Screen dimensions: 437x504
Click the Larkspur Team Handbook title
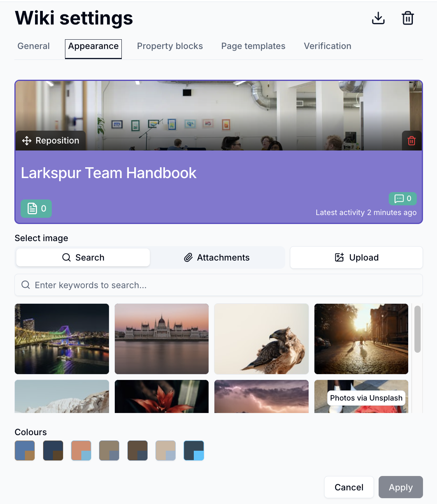point(109,173)
